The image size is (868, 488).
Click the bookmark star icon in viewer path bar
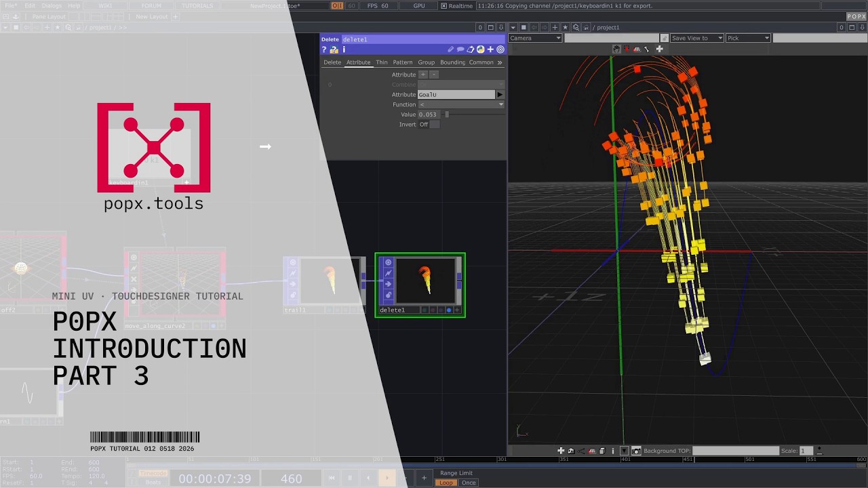[x=565, y=27]
